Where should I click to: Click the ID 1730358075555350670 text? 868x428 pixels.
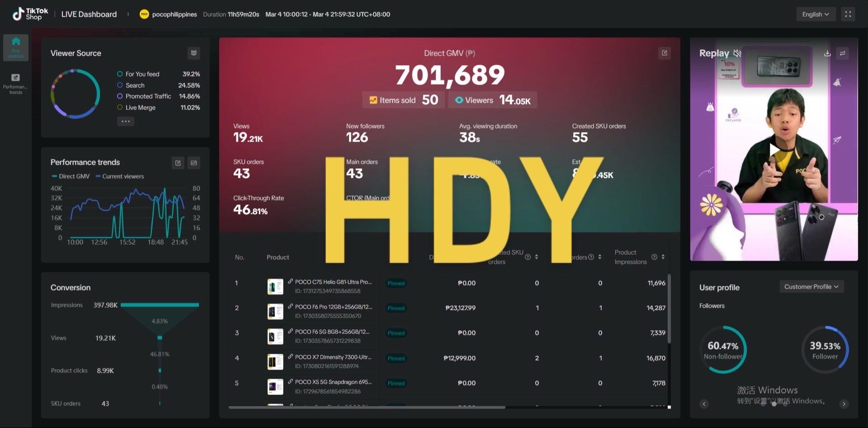(328, 316)
